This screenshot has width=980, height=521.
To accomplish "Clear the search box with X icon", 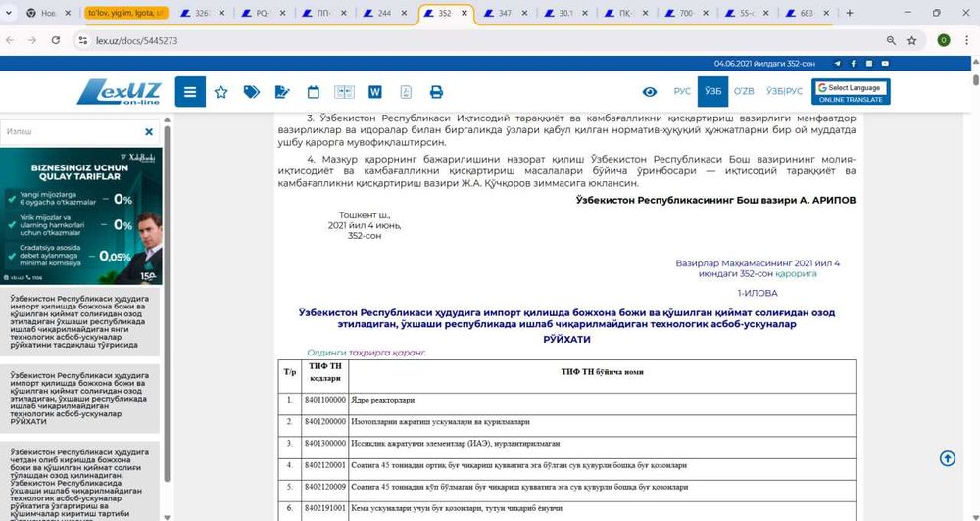I will [x=149, y=132].
